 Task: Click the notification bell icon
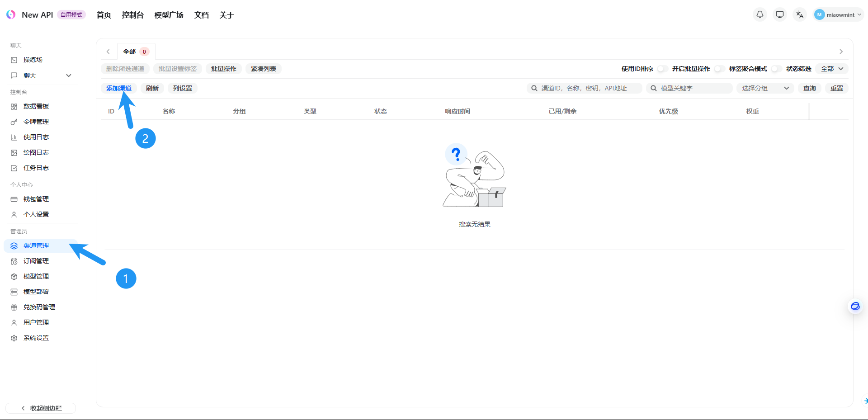pos(760,14)
